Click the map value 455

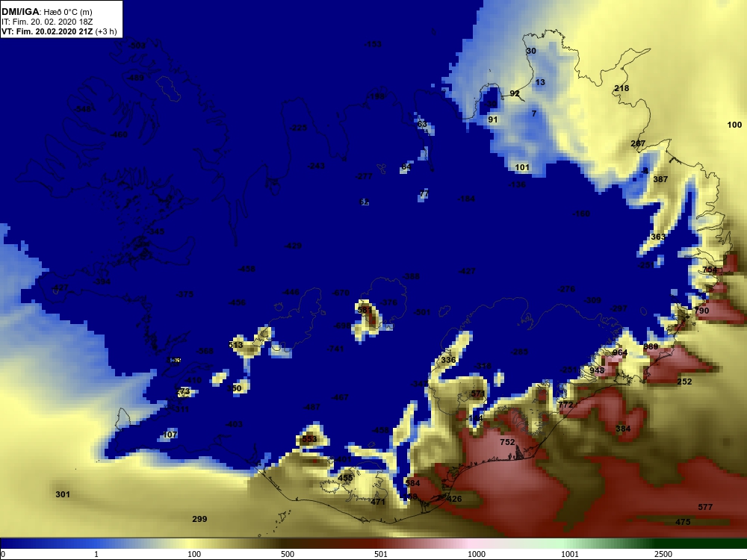tap(345, 478)
